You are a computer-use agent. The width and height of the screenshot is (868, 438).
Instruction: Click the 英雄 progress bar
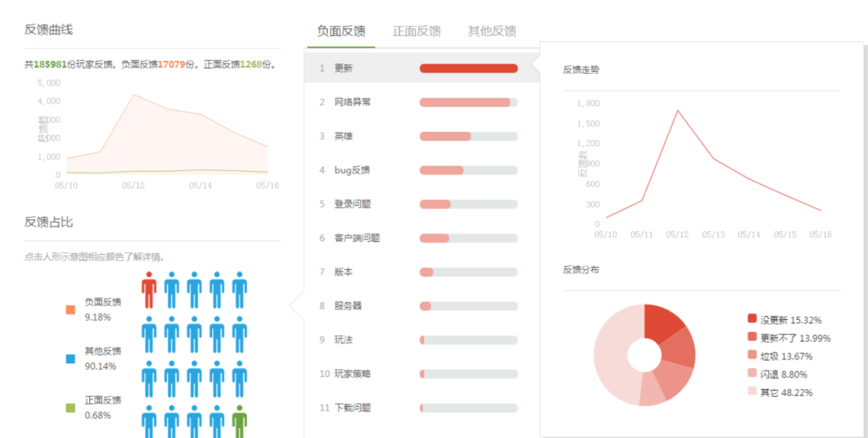point(469,136)
